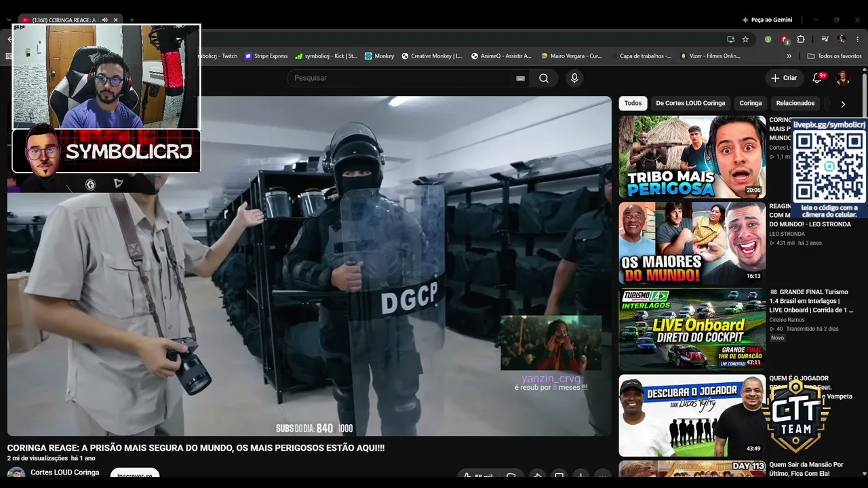This screenshot has width=868, height=488.
Task: Open the Cortes LOUD Coringa channel link
Action: point(64,472)
